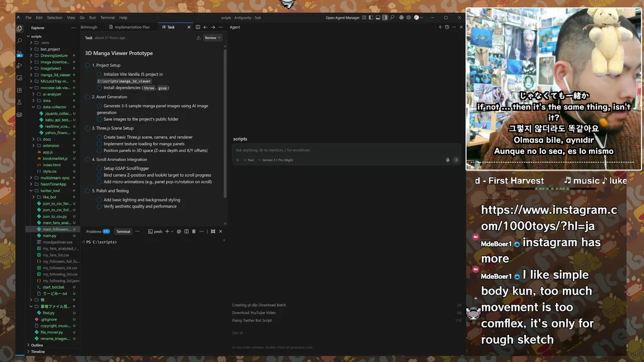Check 'Setup GSAP ScrollTrigger' item circle

100,168
